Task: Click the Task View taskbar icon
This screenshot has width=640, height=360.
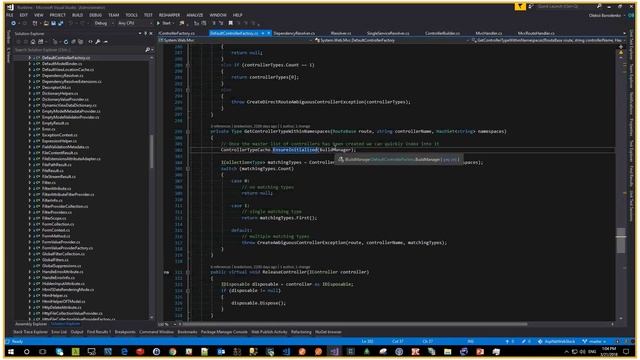Action: click(x=43, y=351)
